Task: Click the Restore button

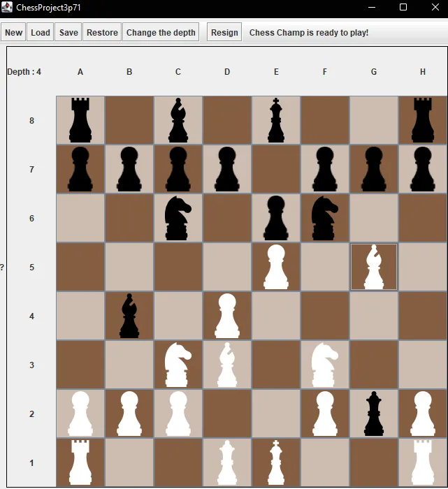Action: pos(102,32)
